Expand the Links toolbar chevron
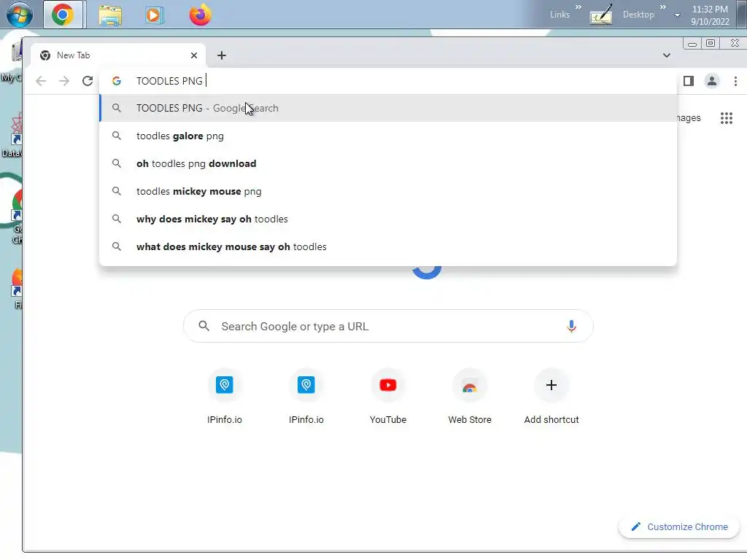Image resolution: width=747 pixels, height=560 pixels. click(578, 7)
